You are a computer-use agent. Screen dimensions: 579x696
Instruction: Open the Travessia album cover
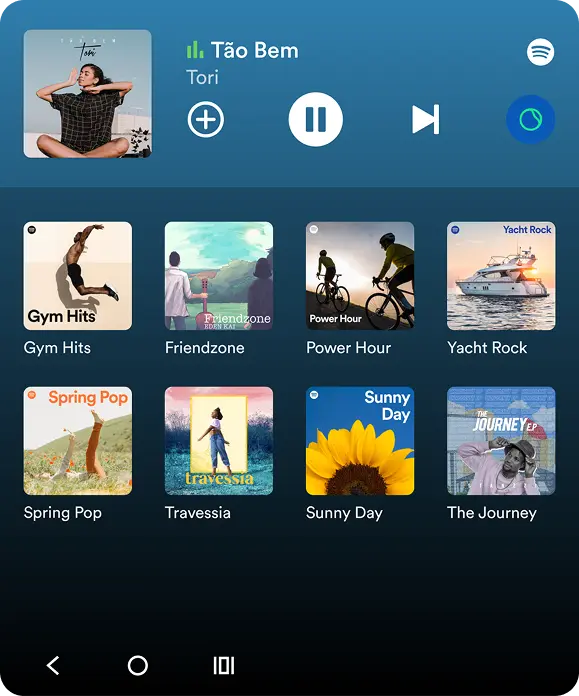tap(219, 441)
